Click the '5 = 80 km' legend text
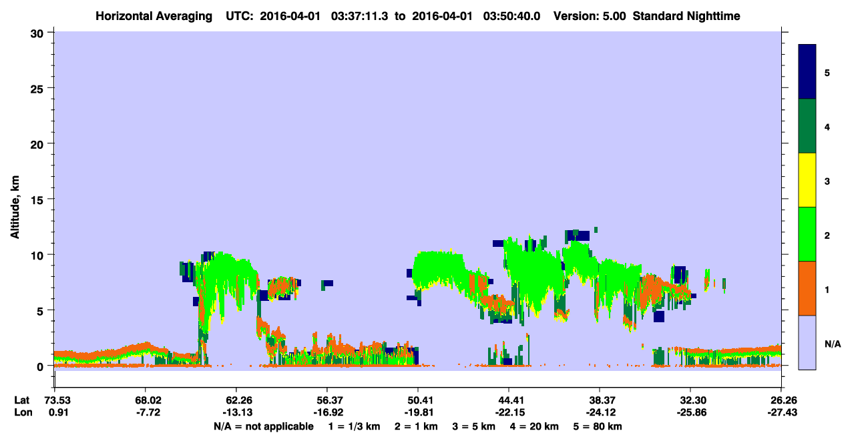This screenshot has width=868, height=445. point(597,426)
